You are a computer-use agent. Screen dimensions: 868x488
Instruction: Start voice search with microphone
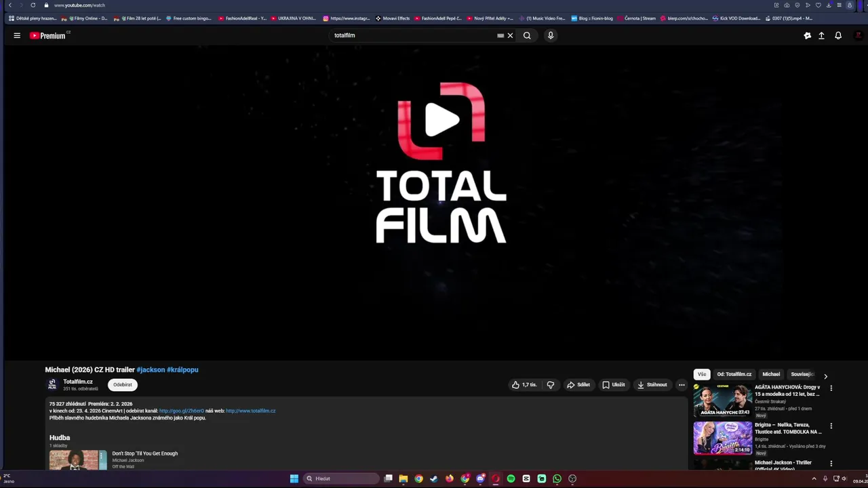(x=551, y=35)
